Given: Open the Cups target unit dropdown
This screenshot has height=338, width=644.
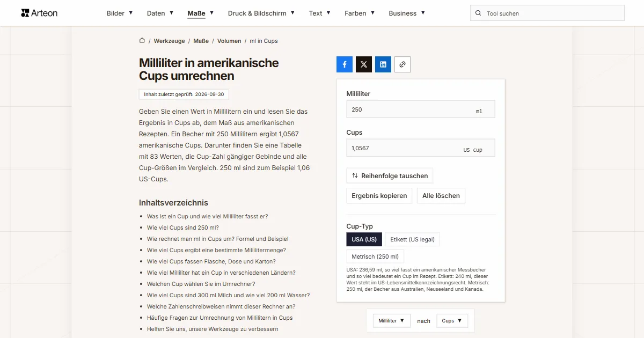Looking at the screenshot, I should (452, 321).
